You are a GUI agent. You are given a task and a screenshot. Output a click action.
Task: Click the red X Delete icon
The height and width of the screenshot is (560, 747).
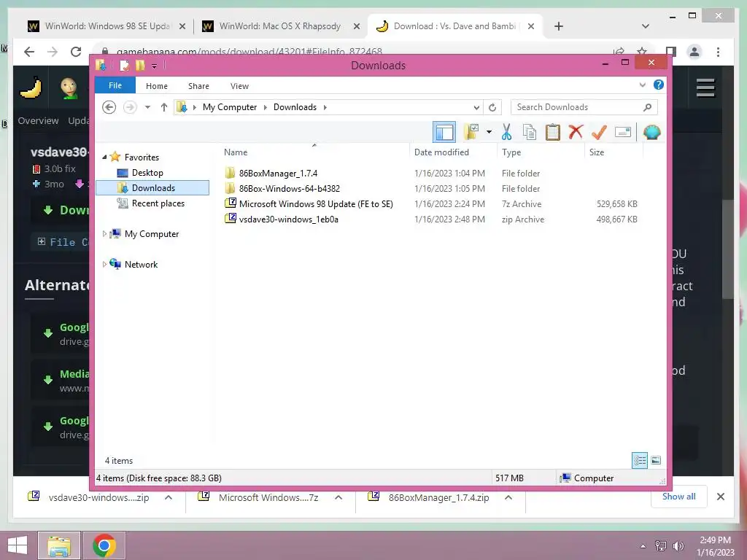point(576,131)
